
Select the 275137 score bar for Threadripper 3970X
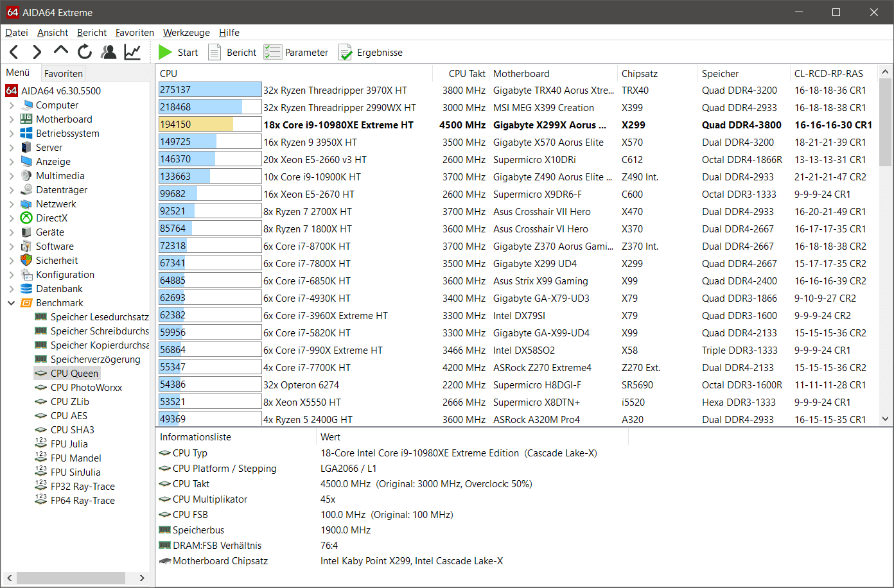tap(210, 91)
